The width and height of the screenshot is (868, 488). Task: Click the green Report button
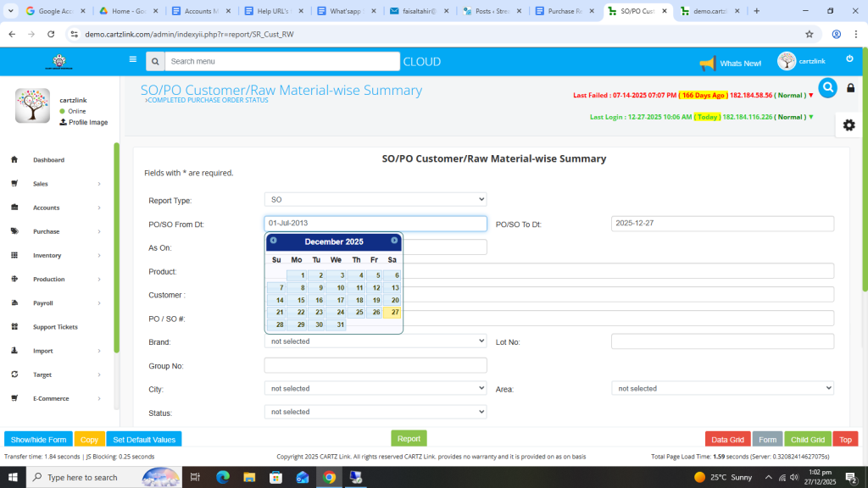coord(409,439)
